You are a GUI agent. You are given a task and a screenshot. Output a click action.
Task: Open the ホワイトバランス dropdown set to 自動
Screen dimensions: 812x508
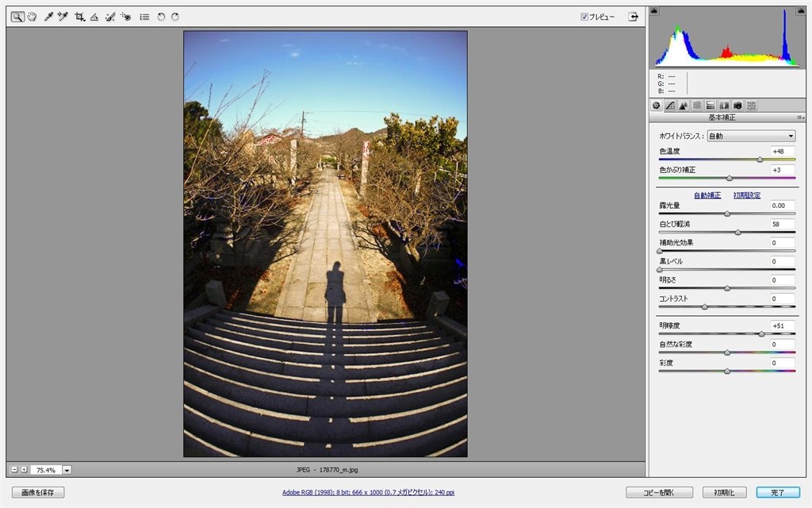coord(751,136)
